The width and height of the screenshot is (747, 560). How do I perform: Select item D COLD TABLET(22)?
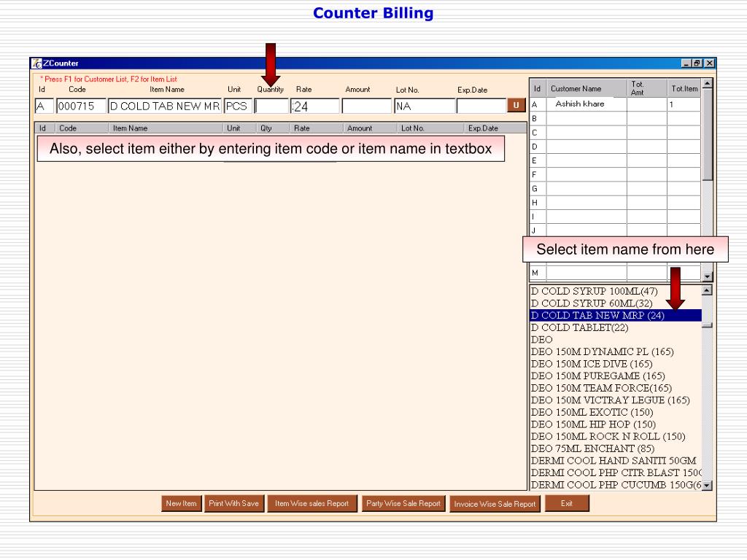616,327
